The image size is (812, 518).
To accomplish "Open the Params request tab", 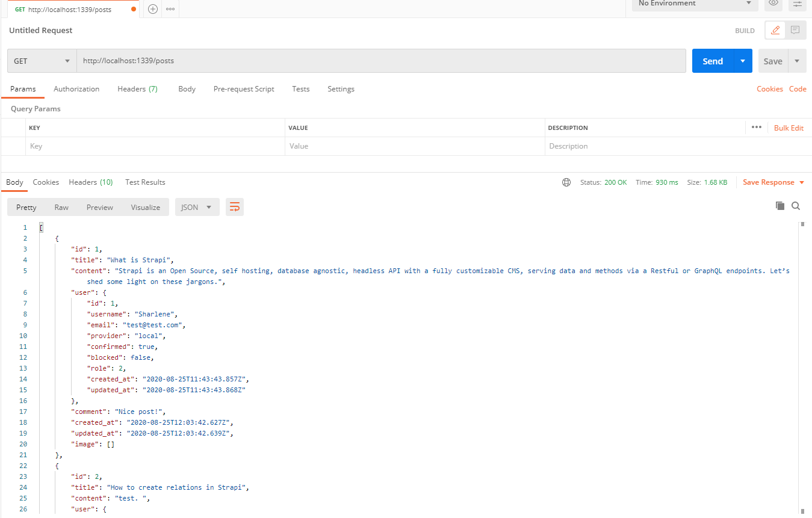I will click(x=23, y=89).
